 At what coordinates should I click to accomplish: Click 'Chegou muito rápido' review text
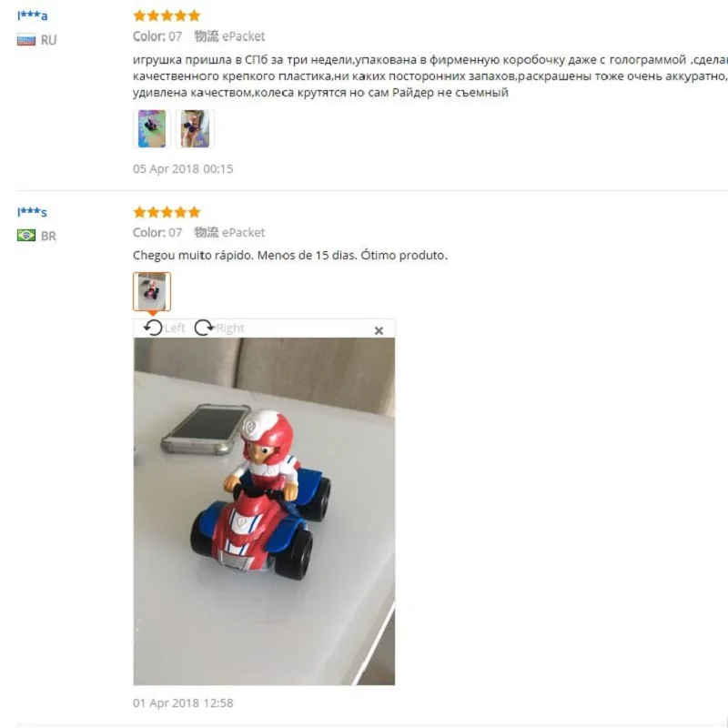click(x=290, y=256)
